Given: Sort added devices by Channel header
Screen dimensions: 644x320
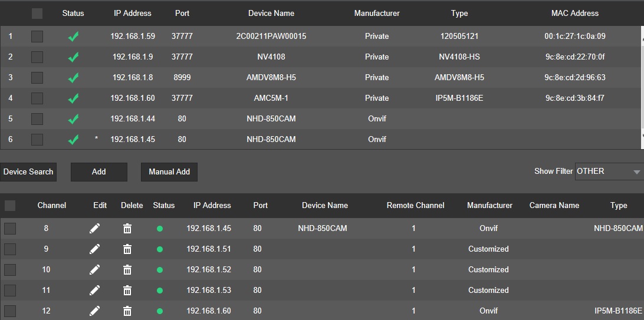Looking at the screenshot, I should [52, 205].
